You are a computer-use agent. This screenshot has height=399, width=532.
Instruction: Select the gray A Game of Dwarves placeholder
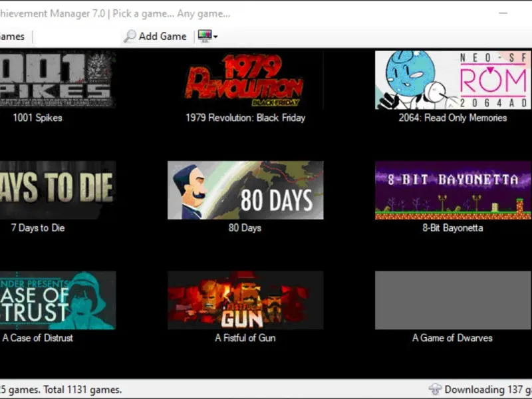coord(453,300)
